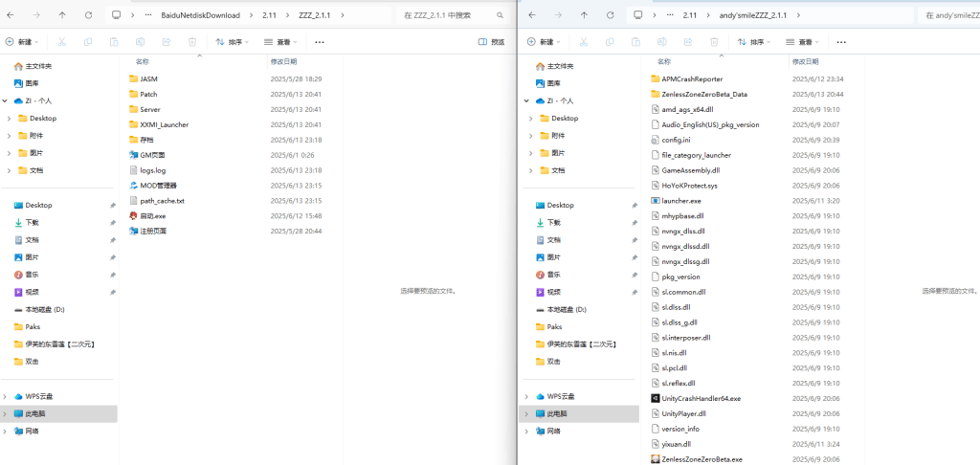Select the MOD管理器 shortcut
Image resolution: width=980 pixels, height=465 pixels.
click(x=158, y=186)
